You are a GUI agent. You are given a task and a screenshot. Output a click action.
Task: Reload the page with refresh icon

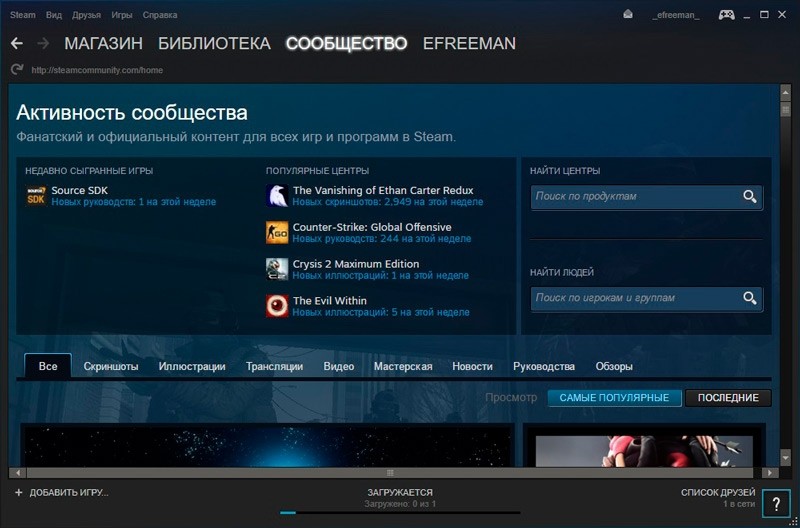[x=17, y=69]
